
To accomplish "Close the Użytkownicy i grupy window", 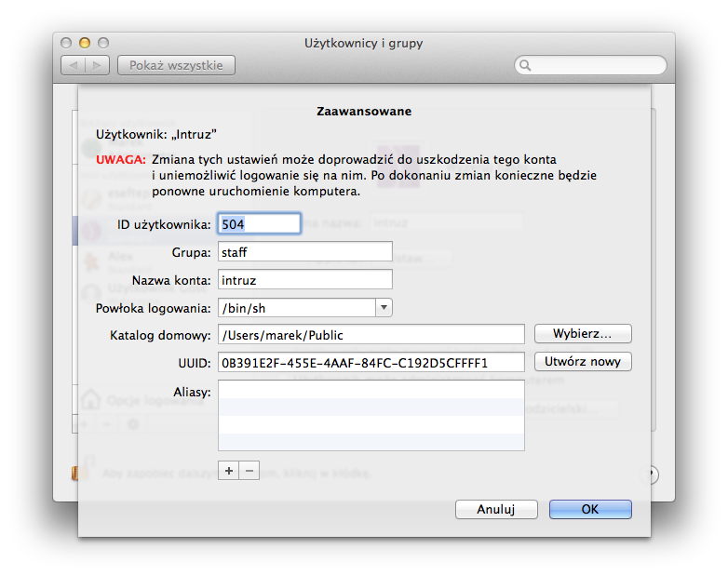I will [66, 43].
